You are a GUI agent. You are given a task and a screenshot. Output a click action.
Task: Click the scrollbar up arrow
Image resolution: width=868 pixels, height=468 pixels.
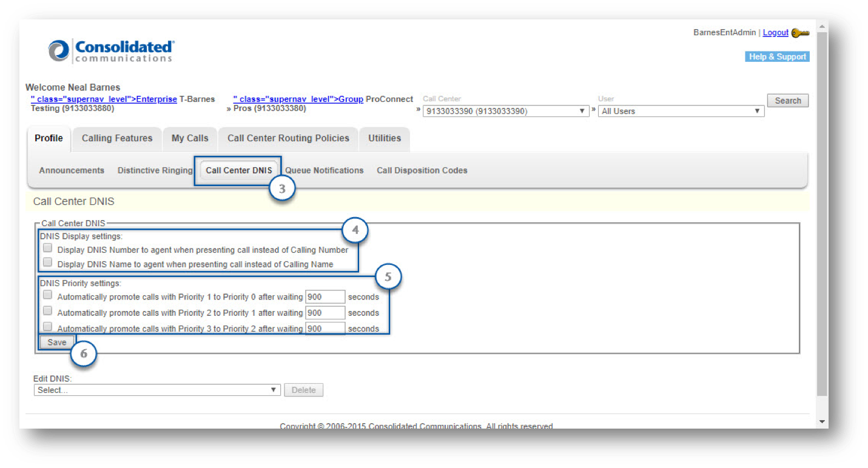pyautogui.click(x=823, y=26)
